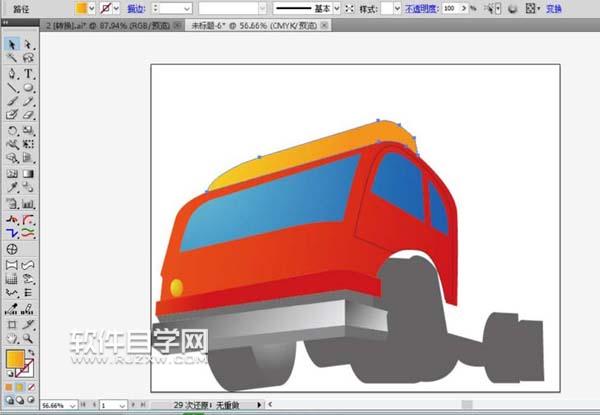Select the Mesh tool
The width and height of the screenshot is (600, 415).
coord(12,174)
